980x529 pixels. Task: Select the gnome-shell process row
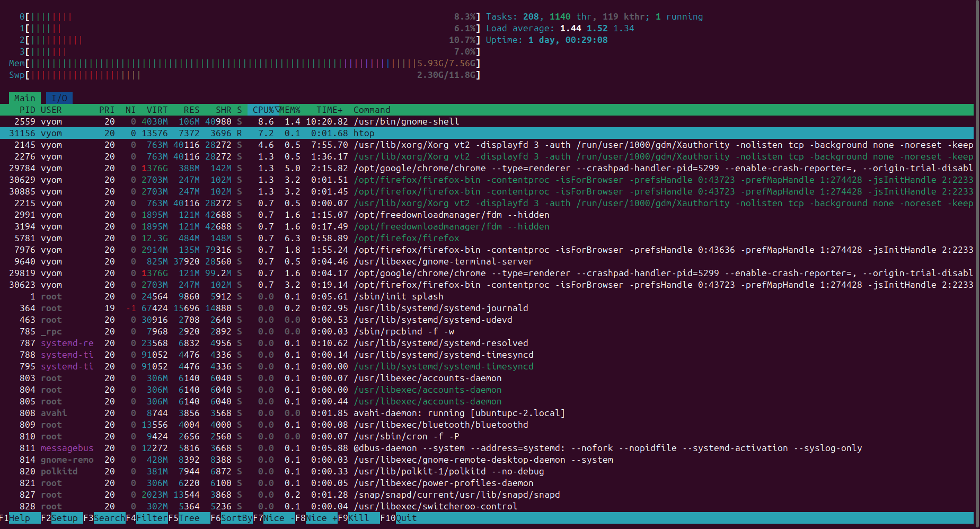coord(487,121)
